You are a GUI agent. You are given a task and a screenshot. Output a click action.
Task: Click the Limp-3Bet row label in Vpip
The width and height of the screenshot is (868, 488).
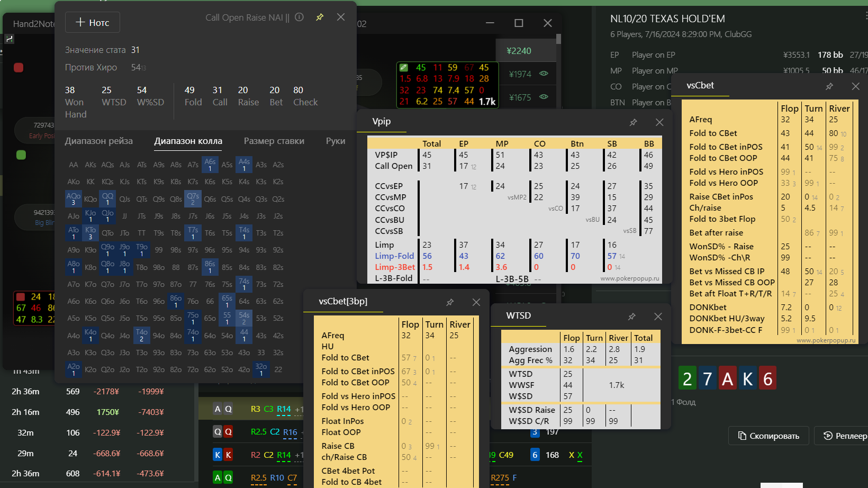point(395,267)
